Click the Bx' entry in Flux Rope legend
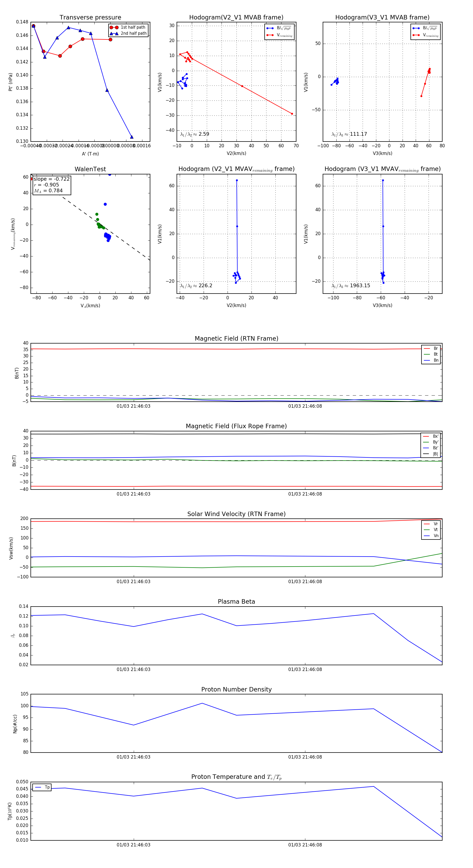 tap(435, 436)
